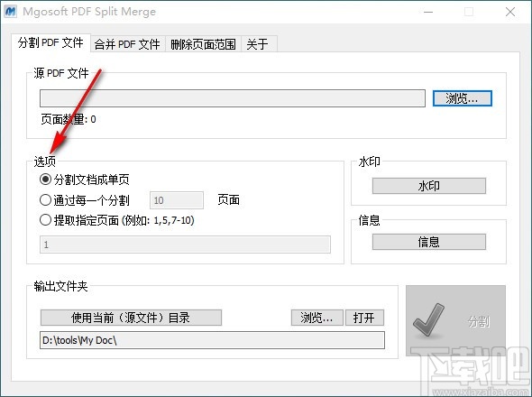Image resolution: width=532 pixels, height=397 pixels.
Task: Click the 打开 output folder button
Action: (364, 318)
